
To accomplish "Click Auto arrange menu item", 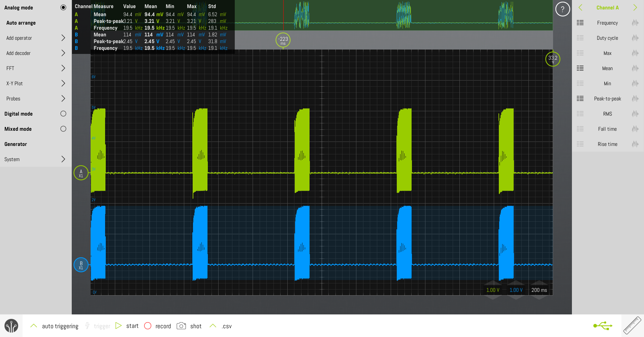I will point(21,23).
